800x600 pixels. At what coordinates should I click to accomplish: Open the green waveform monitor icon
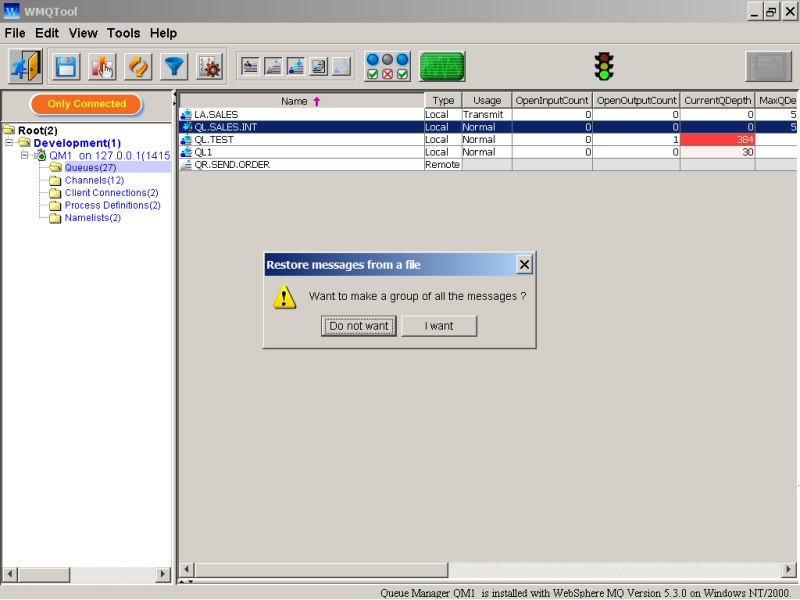point(442,67)
